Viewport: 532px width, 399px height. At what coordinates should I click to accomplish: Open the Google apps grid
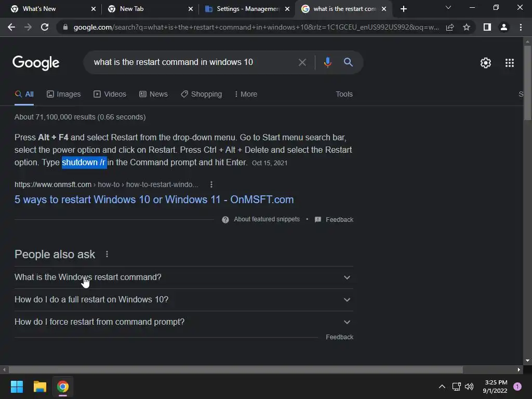click(510, 63)
